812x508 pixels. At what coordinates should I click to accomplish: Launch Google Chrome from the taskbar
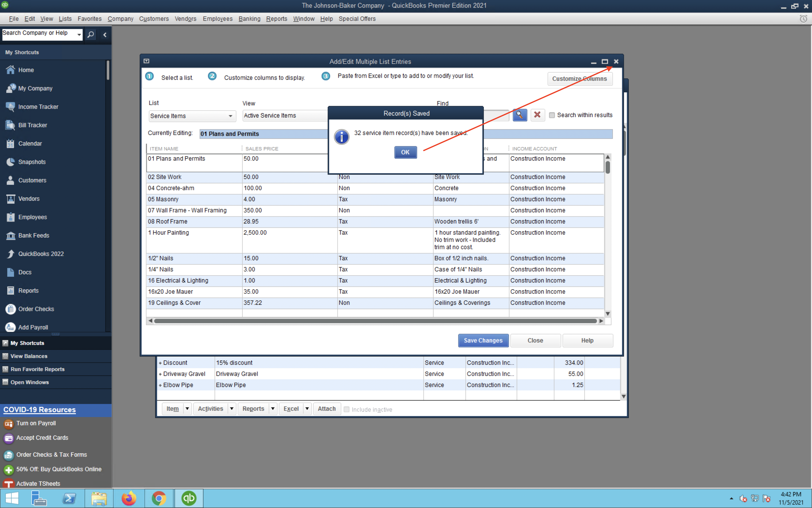159,498
